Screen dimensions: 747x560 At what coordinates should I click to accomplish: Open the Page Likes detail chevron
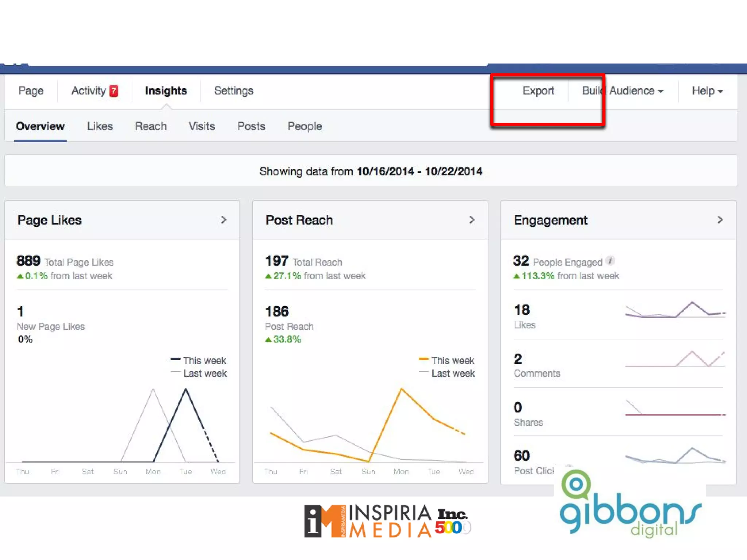(224, 220)
